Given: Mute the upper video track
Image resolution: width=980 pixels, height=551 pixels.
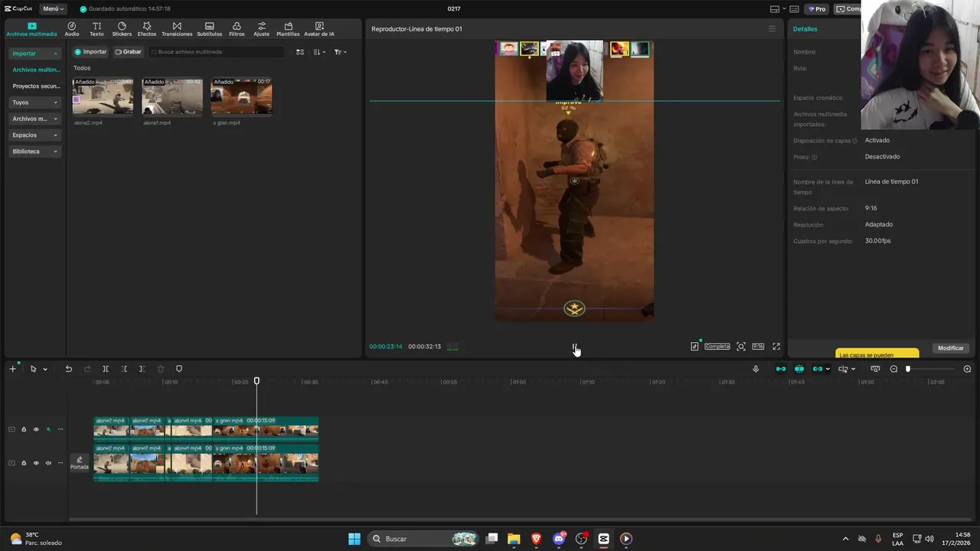Looking at the screenshot, I should 48,429.
